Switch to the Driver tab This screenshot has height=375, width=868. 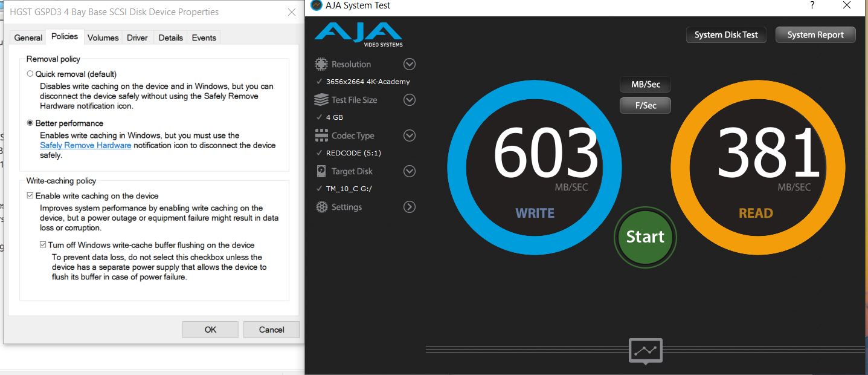tap(137, 37)
